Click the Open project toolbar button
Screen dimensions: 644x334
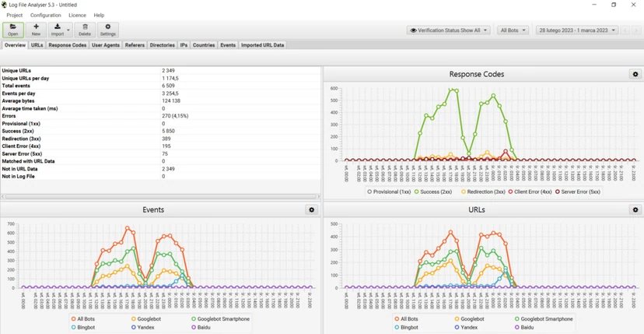coord(13,30)
